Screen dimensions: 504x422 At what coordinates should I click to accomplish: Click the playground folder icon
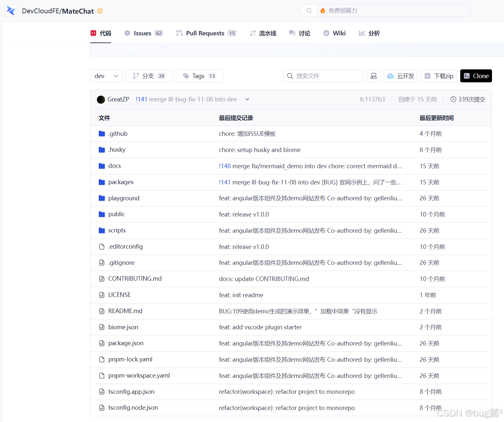point(102,198)
